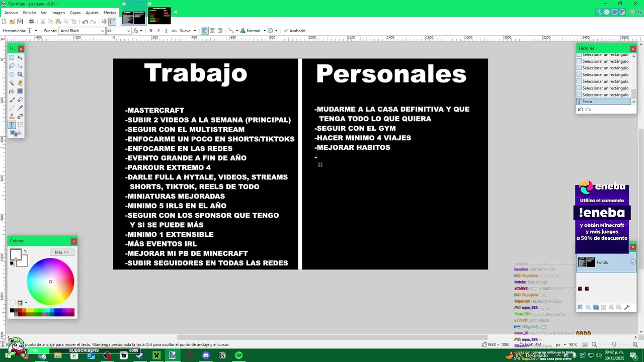Toggle Fondo layer visibility checkbox
Viewport: 644px width, 362px height.
click(x=633, y=262)
